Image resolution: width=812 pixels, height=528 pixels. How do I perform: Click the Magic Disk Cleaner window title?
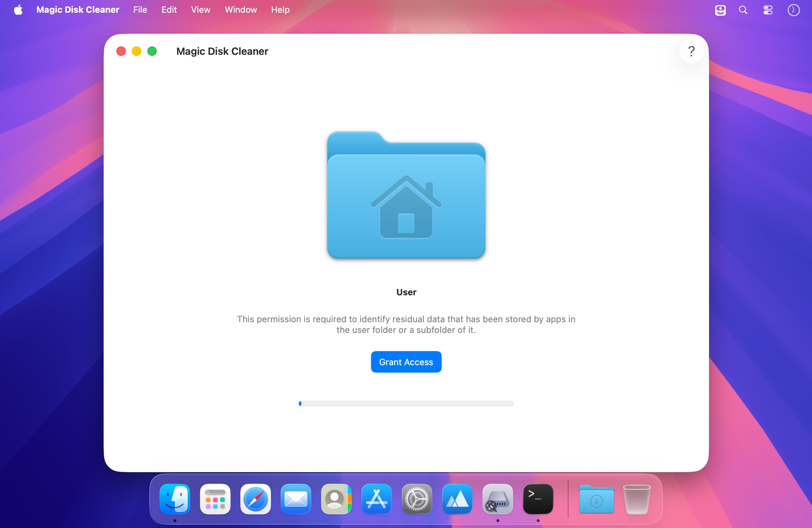pos(222,51)
